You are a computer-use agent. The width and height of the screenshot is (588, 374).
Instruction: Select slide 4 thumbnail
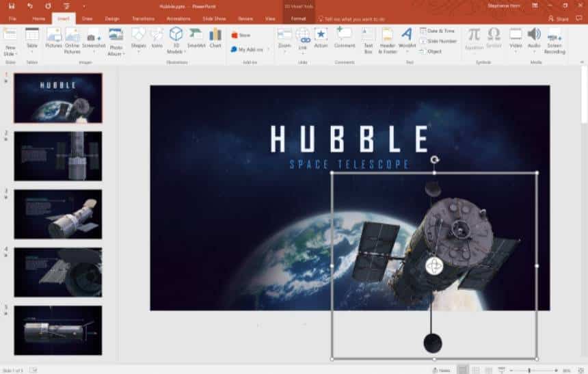coord(58,272)
